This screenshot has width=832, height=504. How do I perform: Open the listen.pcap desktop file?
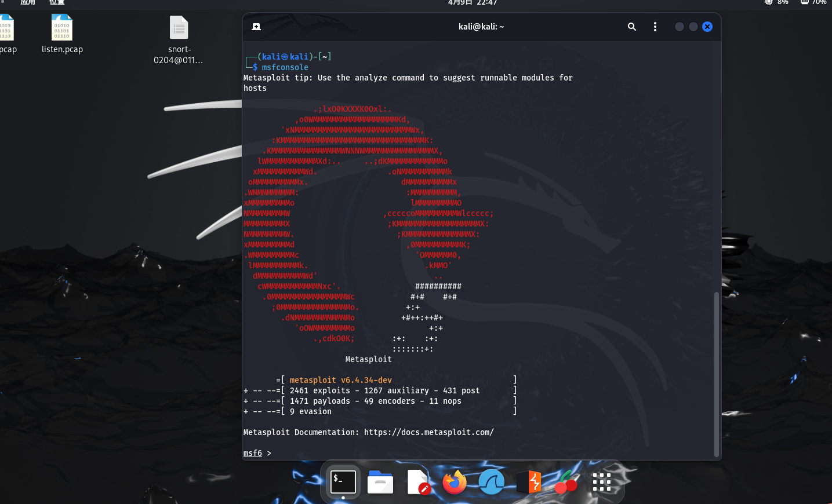click(x=62, y=34)
